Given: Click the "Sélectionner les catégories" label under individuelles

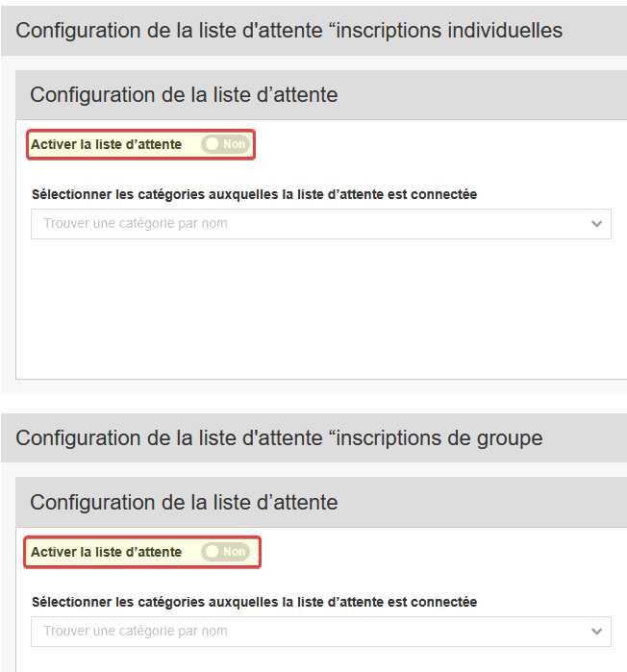Looking at the screenshot, I should point(254,194).
